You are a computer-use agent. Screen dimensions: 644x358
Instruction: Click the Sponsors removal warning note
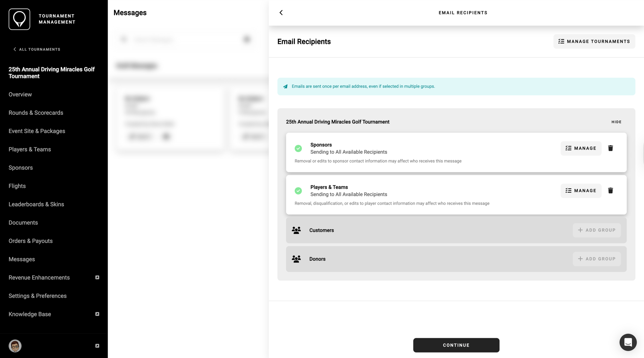(378, 161)
